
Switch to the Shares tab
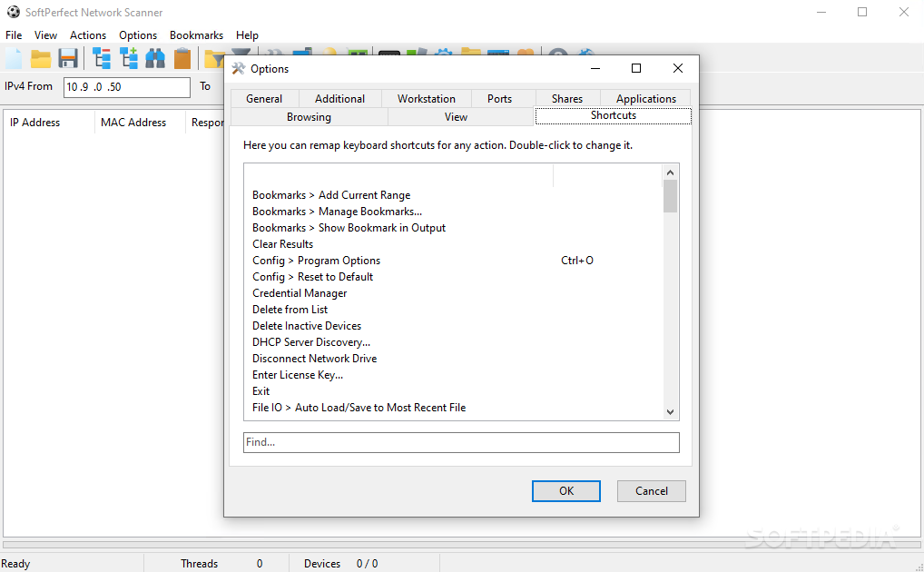(567, 98)
